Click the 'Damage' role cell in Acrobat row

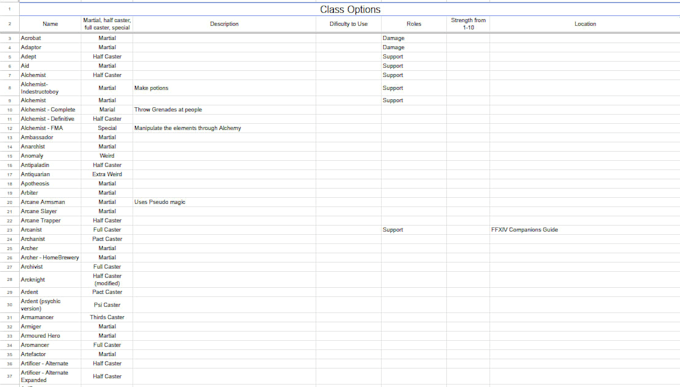tap(414, 38)
